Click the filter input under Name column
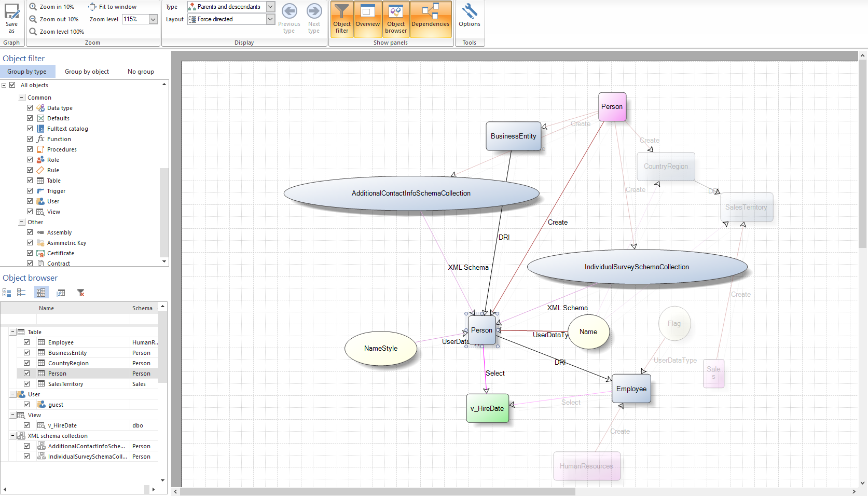 (83, 320)
